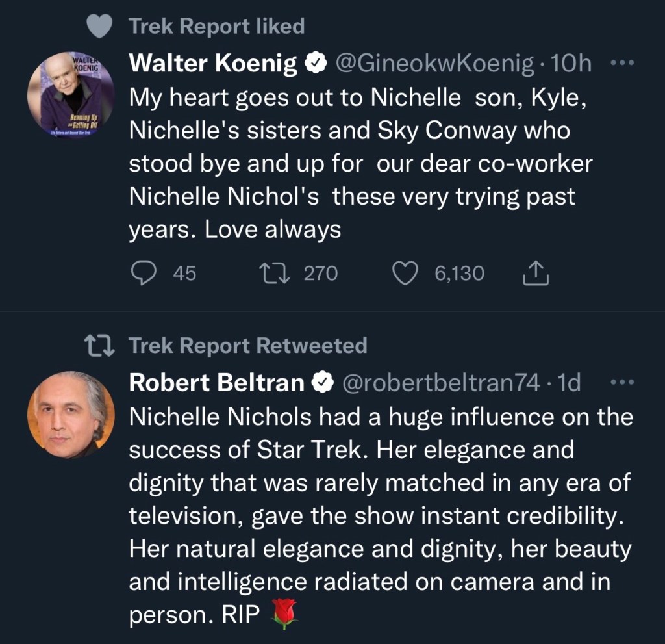Viewport: 665px width, 644px height.
Task: Click Robert Beltran's verified badge
Action: tap(323, 383)
